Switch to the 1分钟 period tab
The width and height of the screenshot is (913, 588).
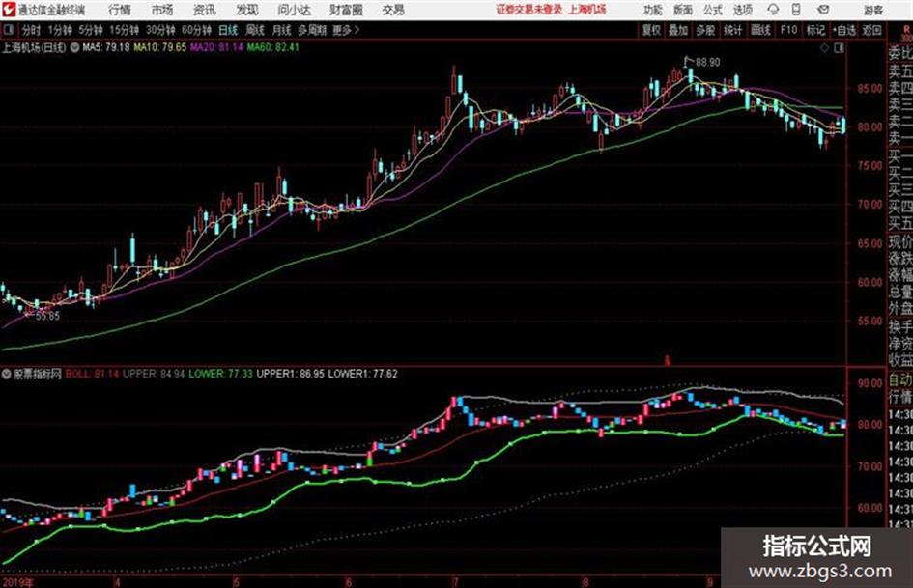pyautogui.click(x=59, y=30)
